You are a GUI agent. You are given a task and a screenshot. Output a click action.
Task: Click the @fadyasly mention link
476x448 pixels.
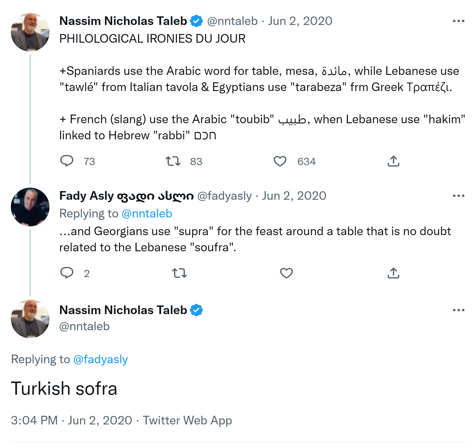coord(101,359)
